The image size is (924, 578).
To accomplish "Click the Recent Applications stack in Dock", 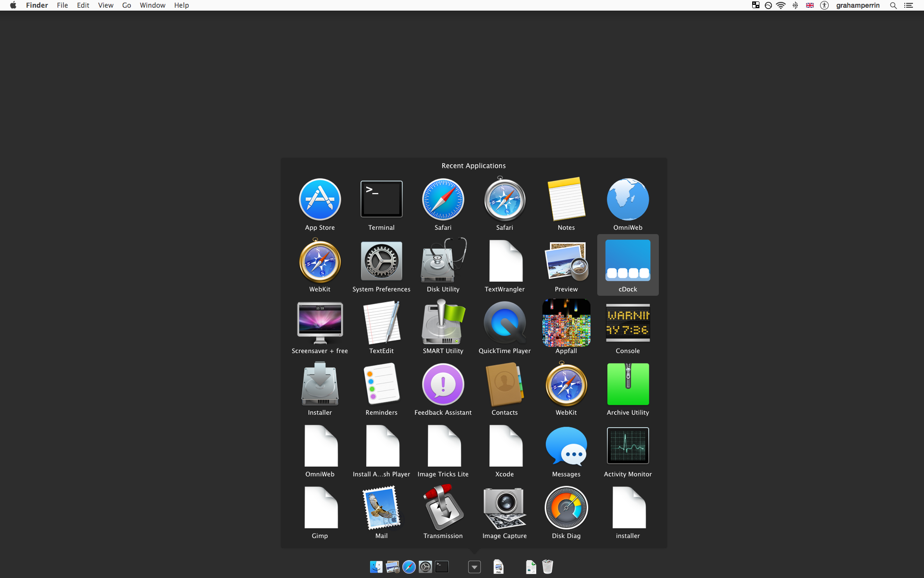I will click(474, 567).
